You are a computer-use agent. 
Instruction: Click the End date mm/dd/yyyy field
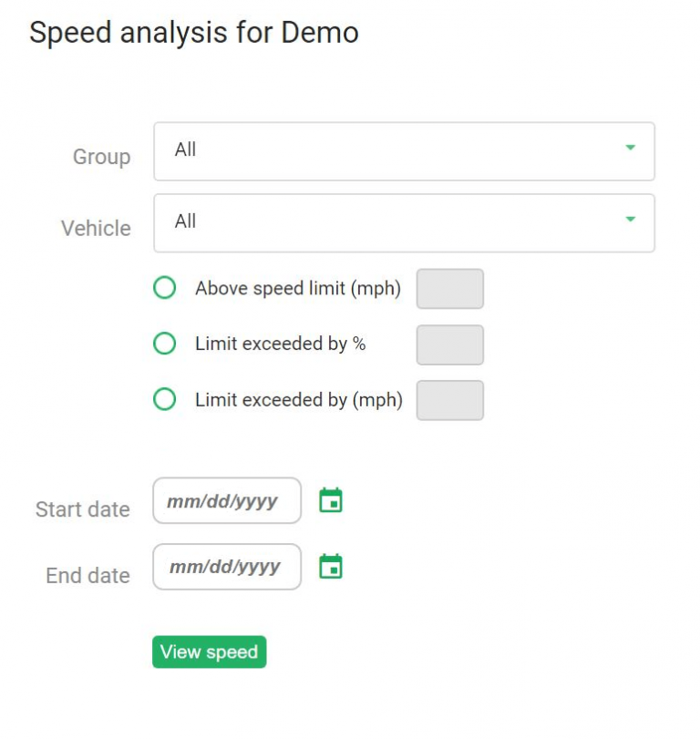pos(226,567)
